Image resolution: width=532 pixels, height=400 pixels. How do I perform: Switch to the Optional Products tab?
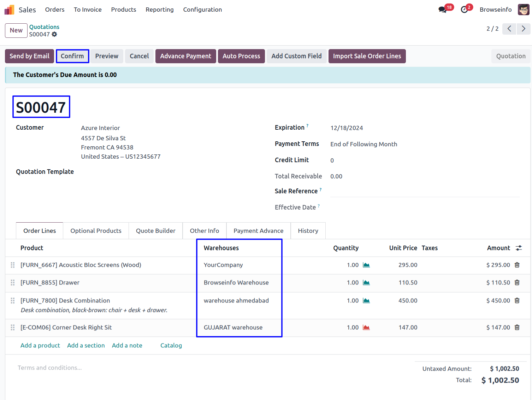pyautogui.click(x=96, y=231)
